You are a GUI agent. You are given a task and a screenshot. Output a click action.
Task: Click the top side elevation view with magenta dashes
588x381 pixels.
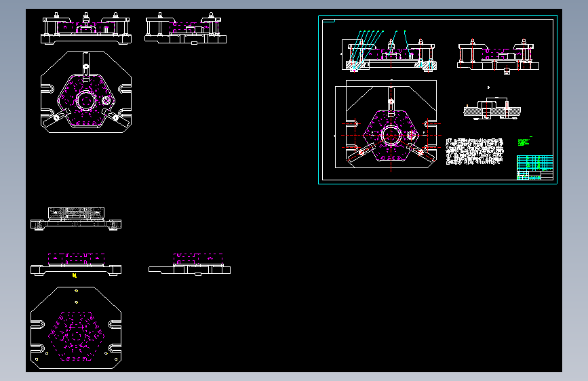186,28
